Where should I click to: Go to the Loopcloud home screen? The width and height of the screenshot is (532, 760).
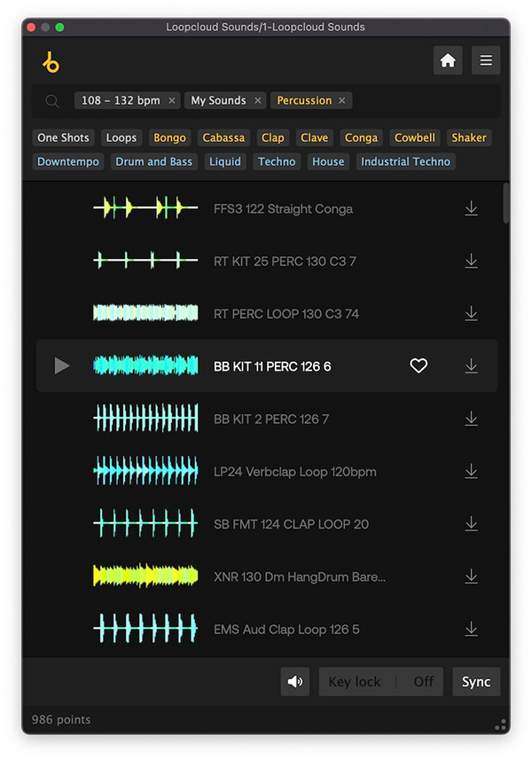point(448,60)
